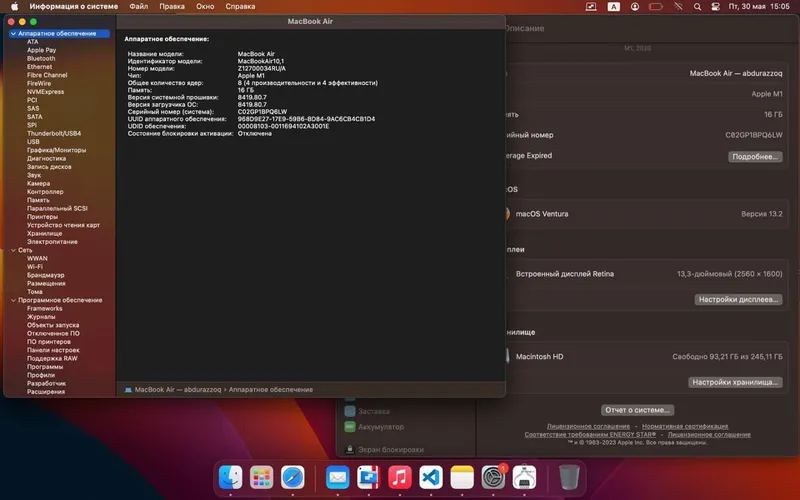Click MacBook Air — abdurazzoq in path bar

[x=178, y=390]
